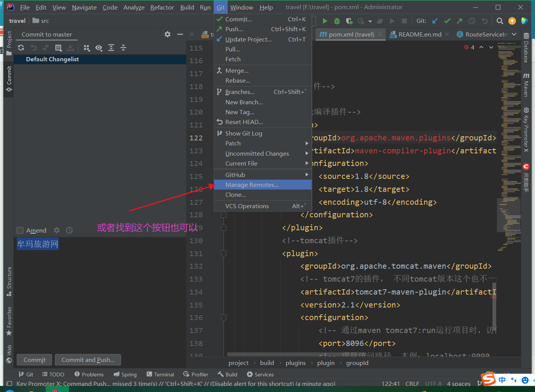Click the orange IDE update icon
The image size is (535, 392).
[x=512, y=21]
